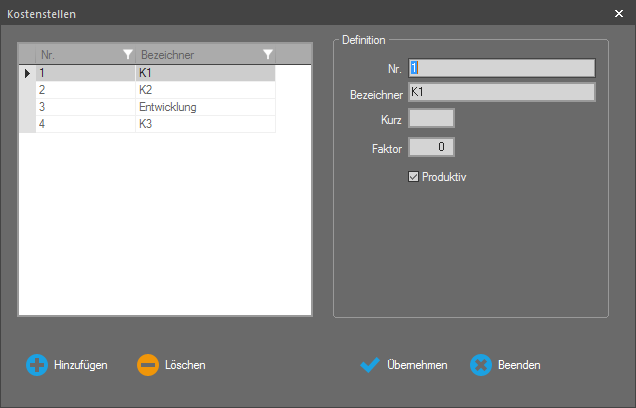Click into the Nr. input field

point(501,68)
